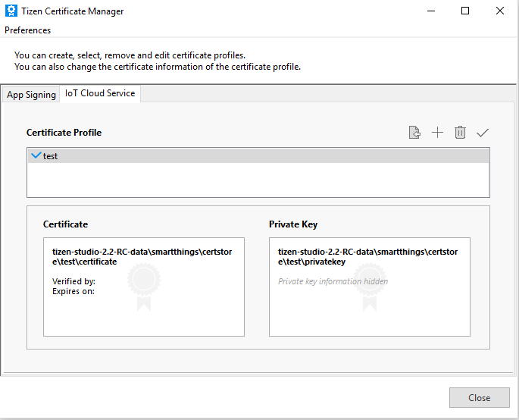Click the import certificate profile icon
This screenshot has height=420, width=519.
pos(414,133)
